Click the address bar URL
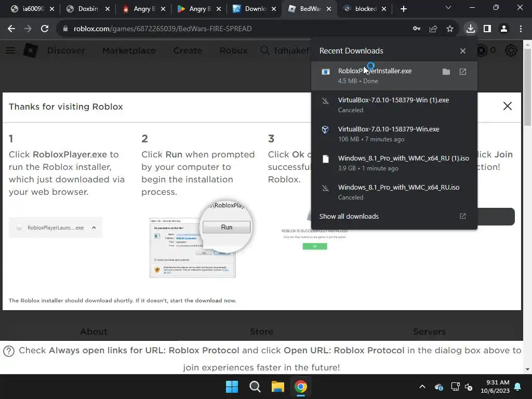The width and height of the screenshot is (532, 399). point(163,29)
